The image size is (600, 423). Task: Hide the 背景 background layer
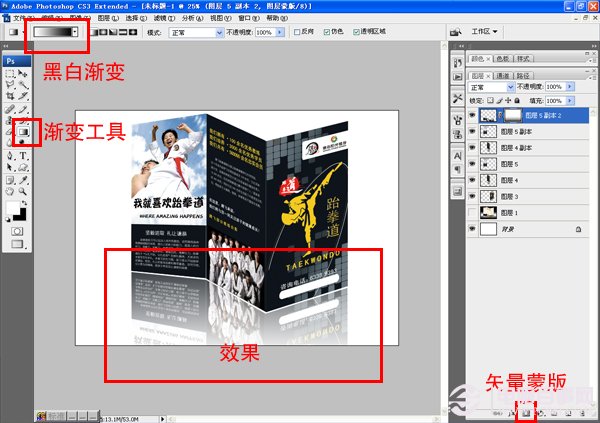473,229
